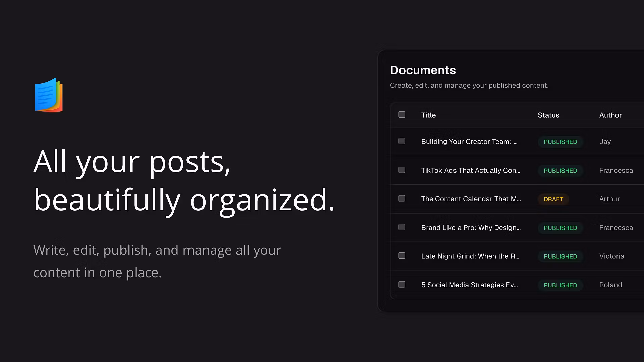The width and height of the screenshot is (644, 362).
Task: Sort by the Title column header
Action: tap(428, 115)
